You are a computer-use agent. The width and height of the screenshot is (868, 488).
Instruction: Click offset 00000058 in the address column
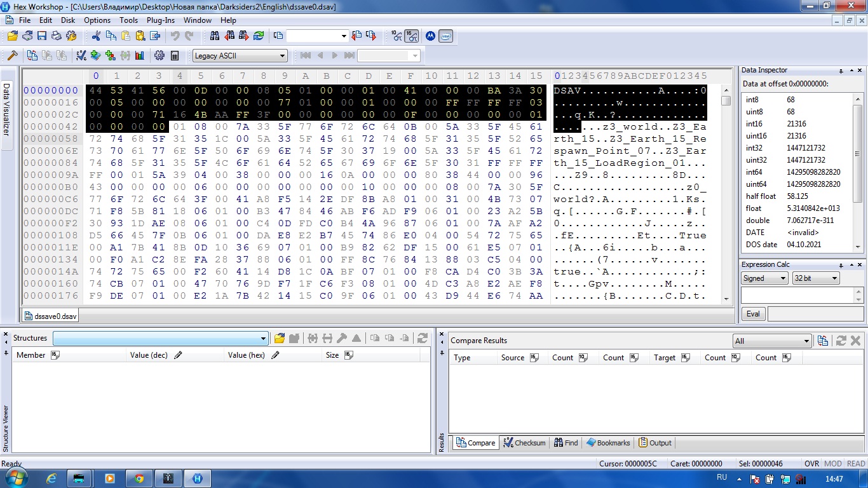click(x=50, y=139)
